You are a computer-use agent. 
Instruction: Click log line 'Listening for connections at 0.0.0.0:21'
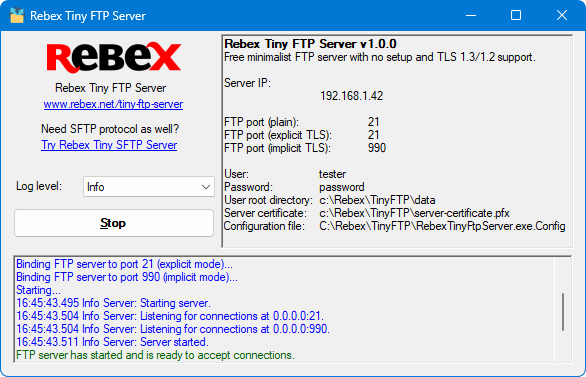coord(170,316)
